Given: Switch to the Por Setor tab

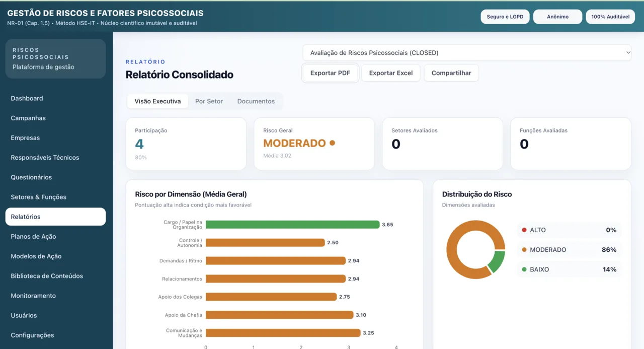Looking at the screenshot, I should point(209,101).
